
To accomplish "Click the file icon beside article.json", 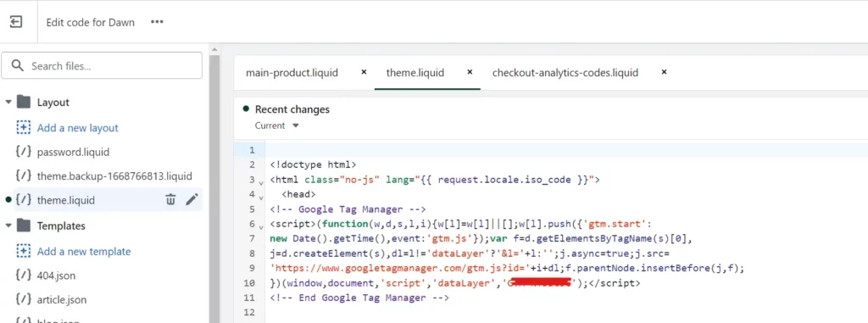I will (x=23, y=300).
